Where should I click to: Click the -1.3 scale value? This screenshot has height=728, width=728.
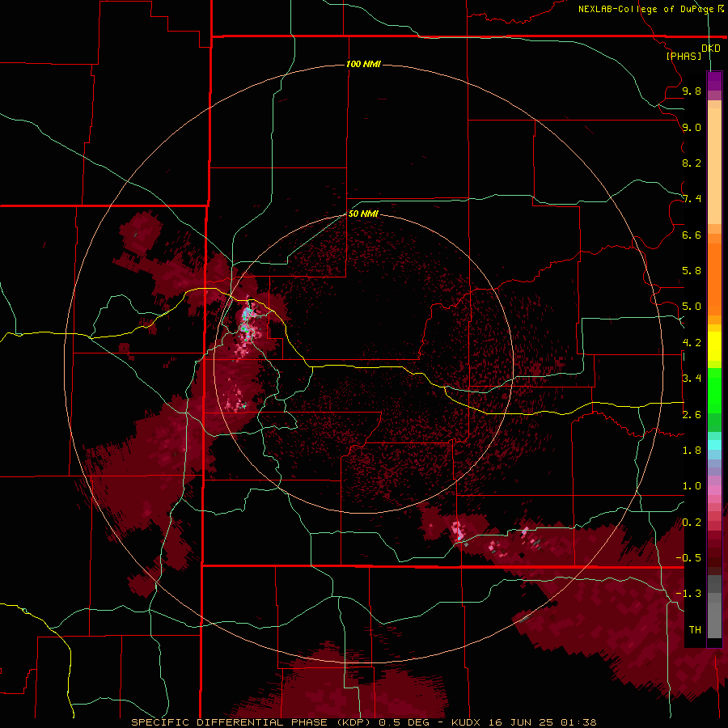[x=688, y=594]
